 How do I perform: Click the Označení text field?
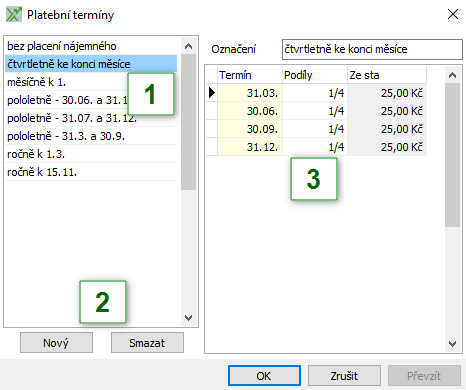coord(372,49)
